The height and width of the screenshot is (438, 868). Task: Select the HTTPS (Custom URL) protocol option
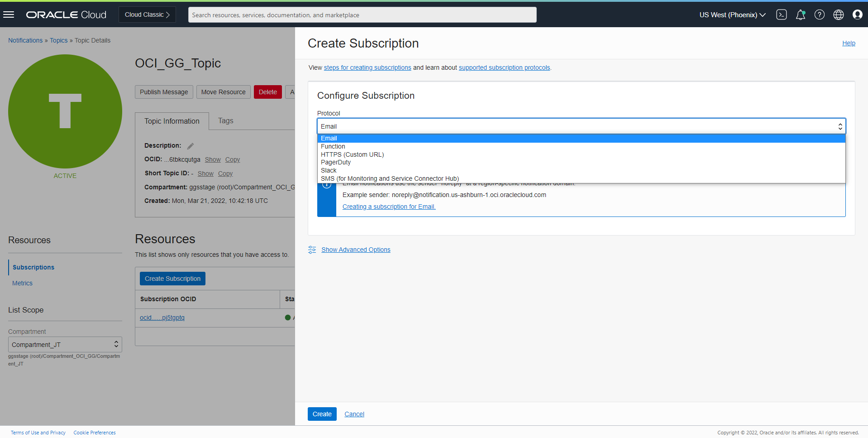pos(352,154)
